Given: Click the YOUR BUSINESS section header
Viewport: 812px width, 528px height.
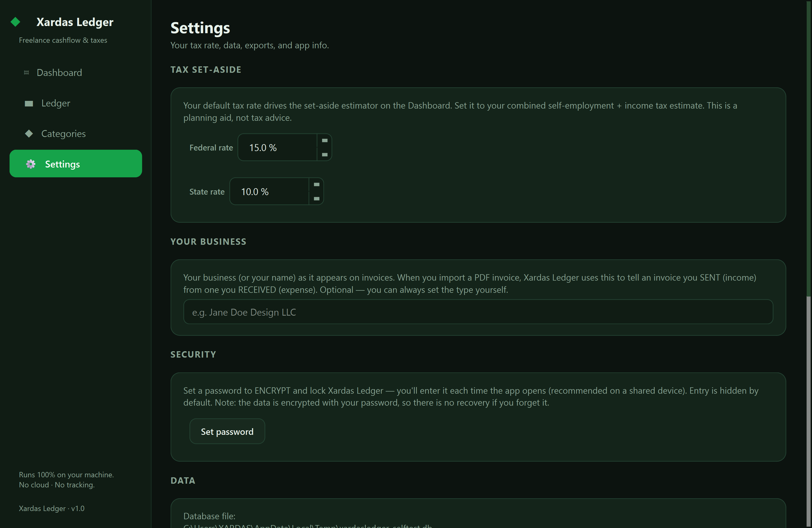Looking at the screenshot, I should click(x=208, y=242).
